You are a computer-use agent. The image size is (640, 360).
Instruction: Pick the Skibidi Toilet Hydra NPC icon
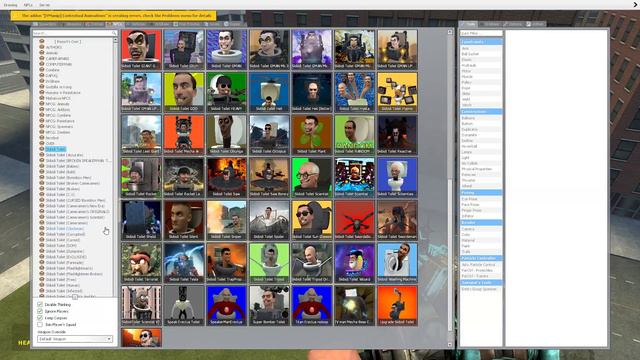(354, 92)
